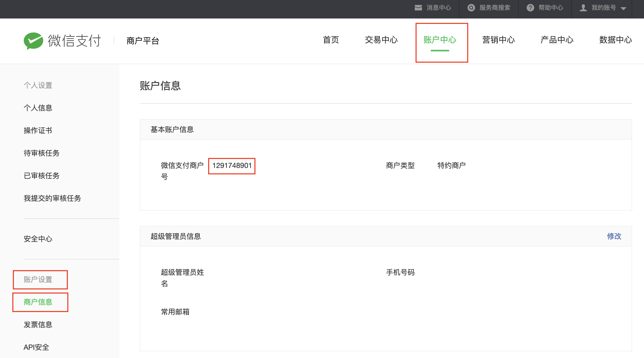
Task: Open 待审核任务 in the sidebar
Action: 42,153
